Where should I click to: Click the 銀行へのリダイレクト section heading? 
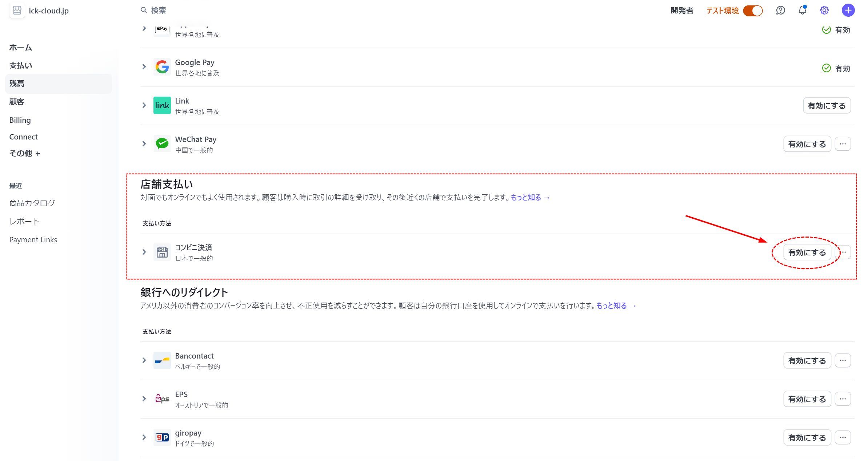click(x=184, y=292)
